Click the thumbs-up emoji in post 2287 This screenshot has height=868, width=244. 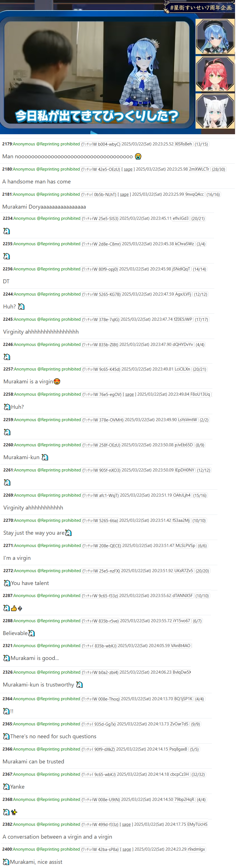[x=14, y=608]
